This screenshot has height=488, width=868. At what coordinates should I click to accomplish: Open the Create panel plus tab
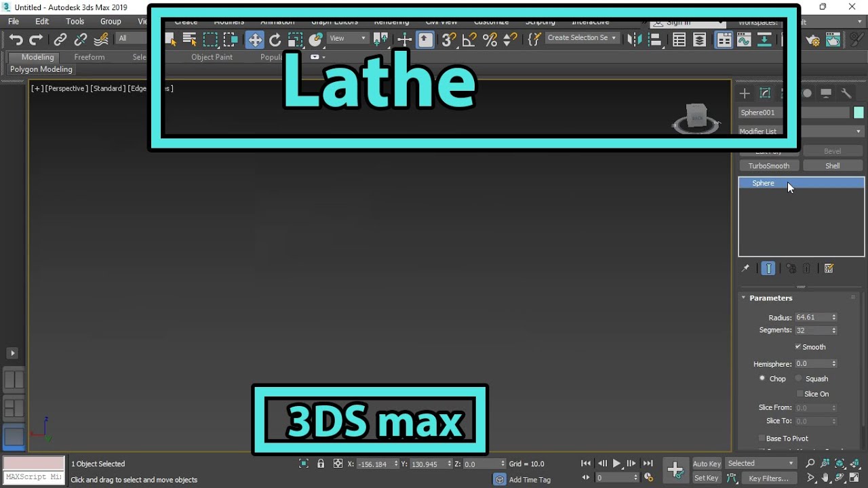[x=745, y=94]
